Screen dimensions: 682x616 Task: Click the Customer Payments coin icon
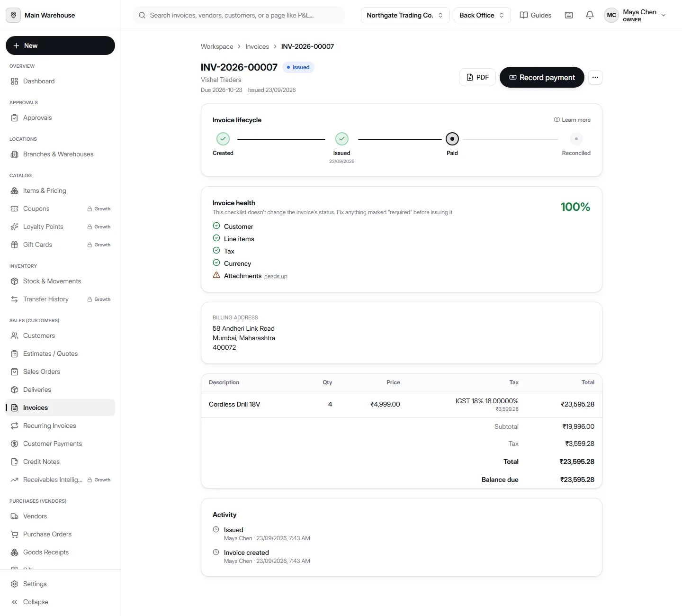(15, 444)
